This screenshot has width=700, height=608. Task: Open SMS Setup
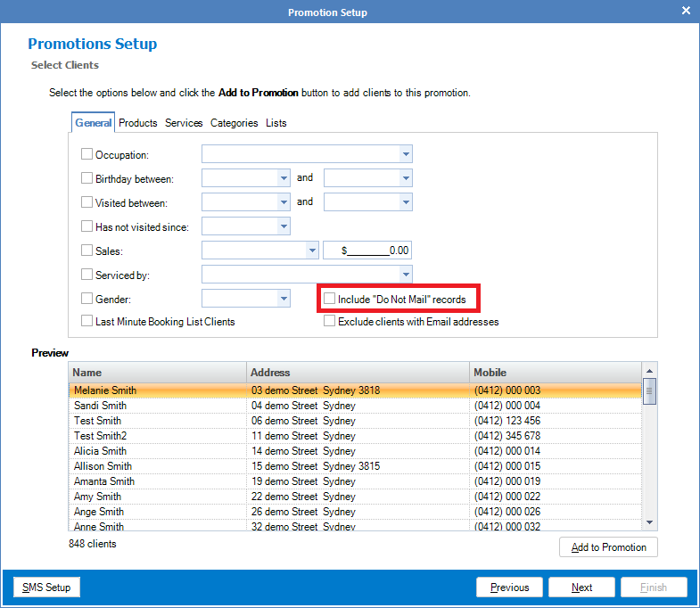(x=46, y=587)
